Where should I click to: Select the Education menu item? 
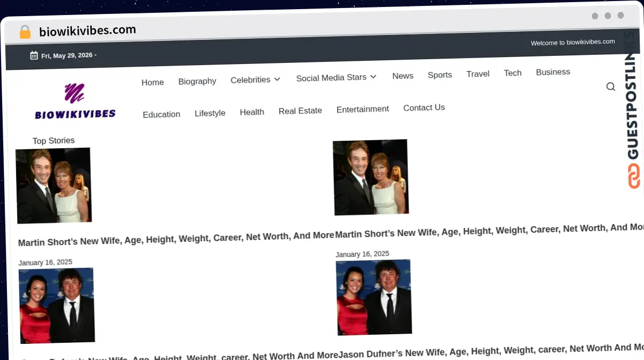pyautogui.click(x=161, y=114)
